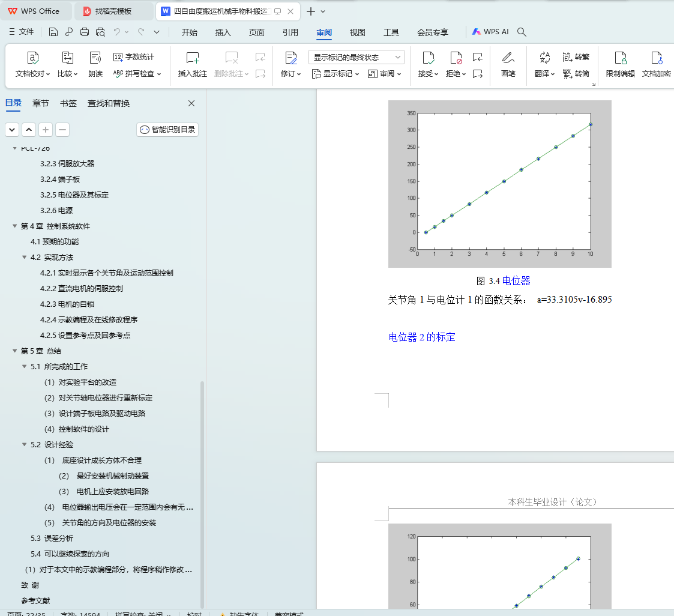Click 智能识别目录 button

pos(167,130)
